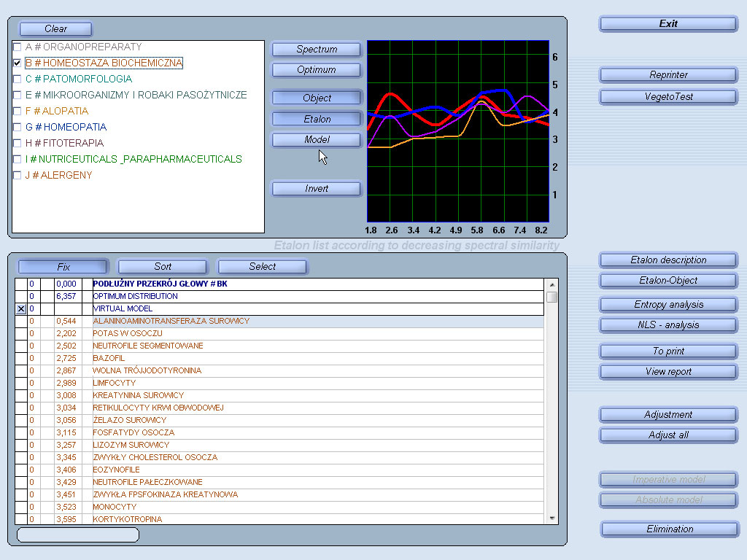This screenshot has width=747, height=560.
Task: Click the Spectrum button
Action: (x=317, y=50)
